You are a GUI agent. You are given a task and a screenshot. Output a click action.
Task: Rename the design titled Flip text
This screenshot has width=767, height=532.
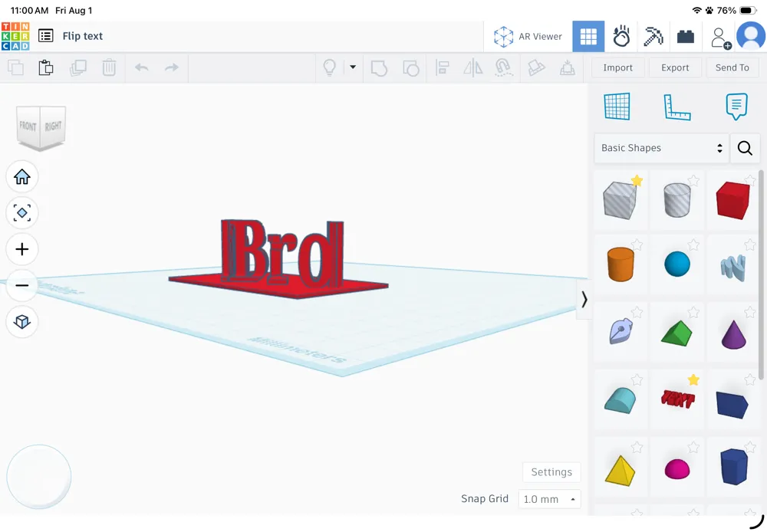pos(83,36)
